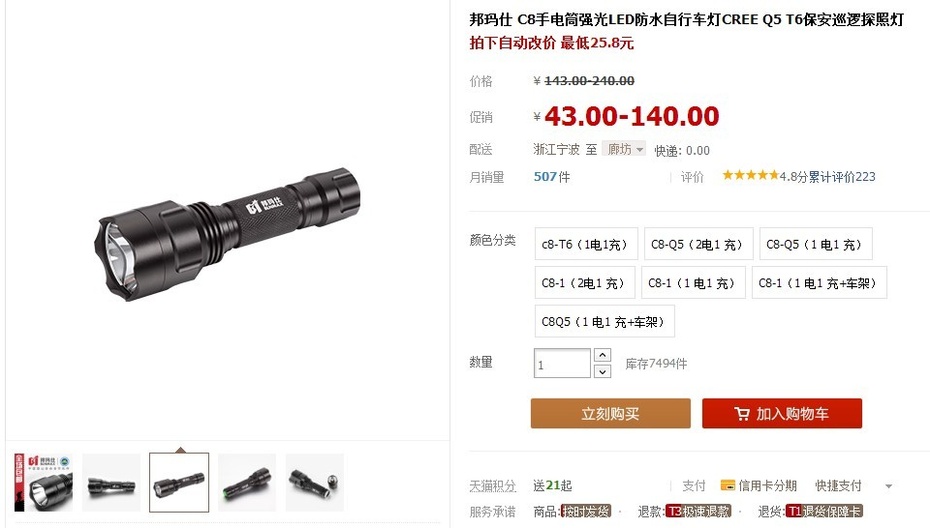930x528 pixels.
Task: Choose the C8-1（1电1充+车架）variant
Action: tap(819, 283)
